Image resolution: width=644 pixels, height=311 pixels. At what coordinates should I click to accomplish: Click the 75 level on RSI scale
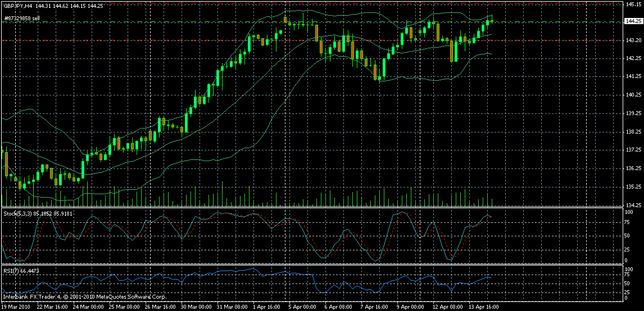point(628,275)
